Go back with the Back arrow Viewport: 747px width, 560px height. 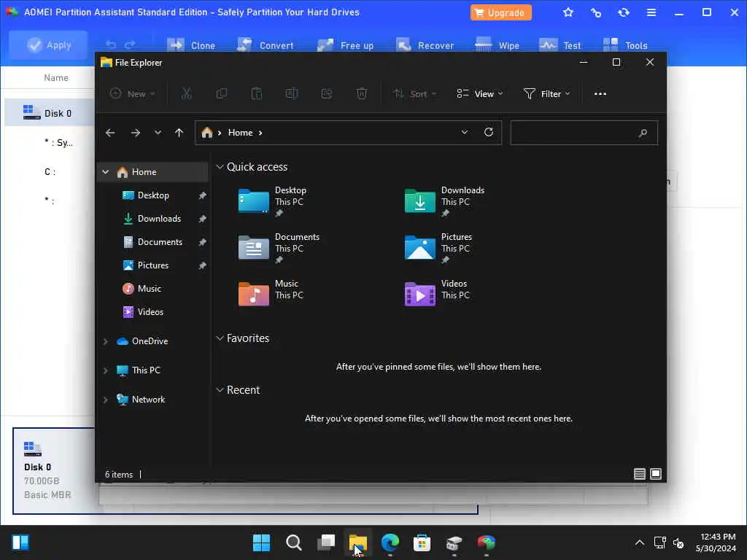click(110, 133)
